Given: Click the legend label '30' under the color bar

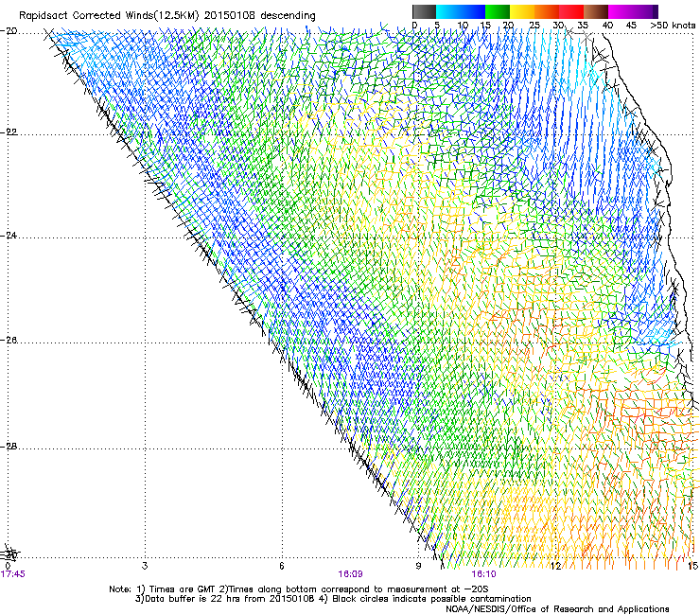Looking at the screenshot, I should pos(558,26).
